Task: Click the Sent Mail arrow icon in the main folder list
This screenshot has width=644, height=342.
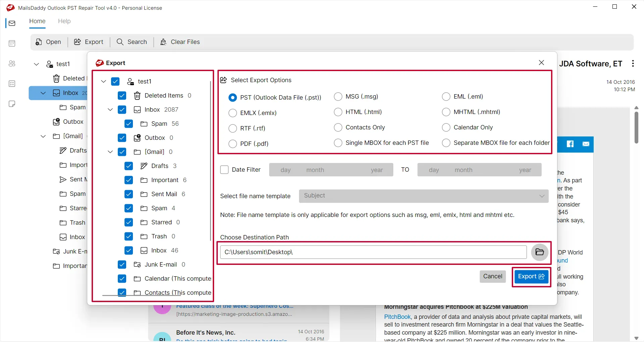Action: (x=63, y=179)
